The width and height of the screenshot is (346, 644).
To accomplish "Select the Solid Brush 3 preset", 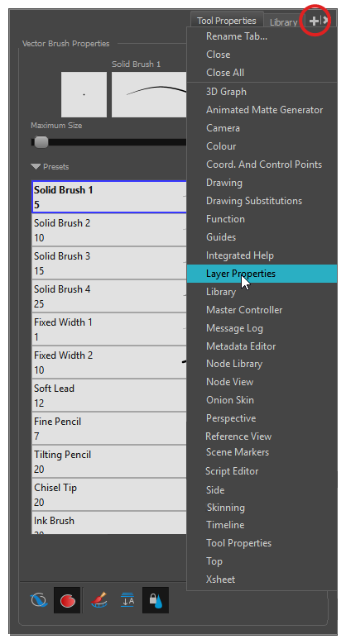I will pos(109,263).
